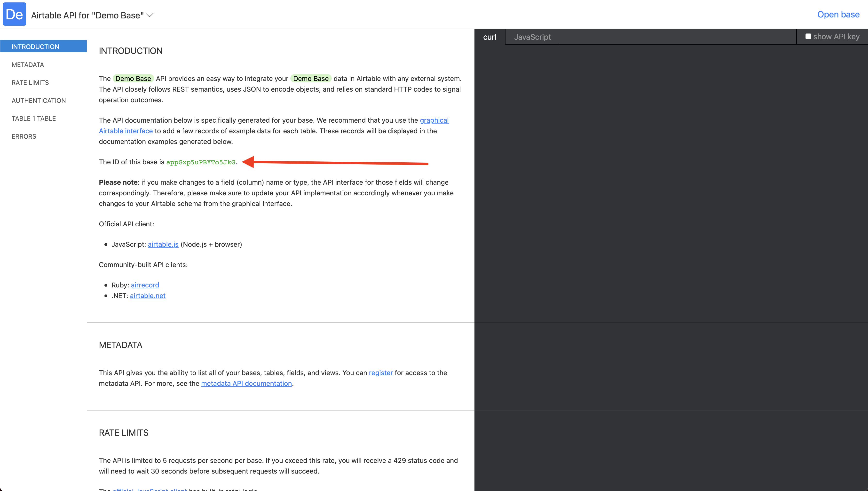Click the register link in Metadata
This screenshot has height=491, width=868.
coord(381,373)
